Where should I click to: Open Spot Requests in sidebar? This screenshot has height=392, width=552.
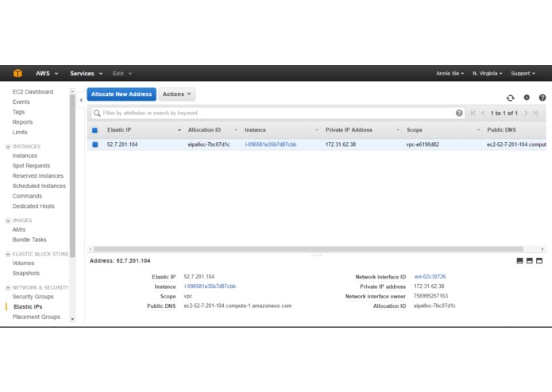31,166
